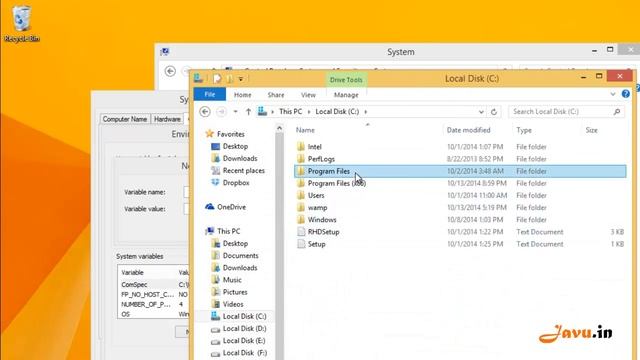Click This PC in the address breadcrumb
The width and height of the screenshot is (640, 360).
pyautogui.click(x=291, y=111)
